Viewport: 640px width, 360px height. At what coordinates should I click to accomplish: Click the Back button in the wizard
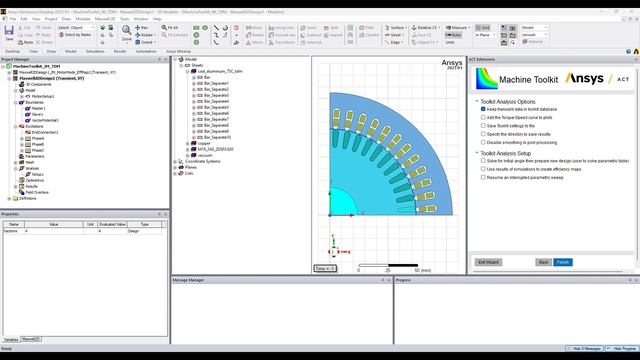click(543, 262)
